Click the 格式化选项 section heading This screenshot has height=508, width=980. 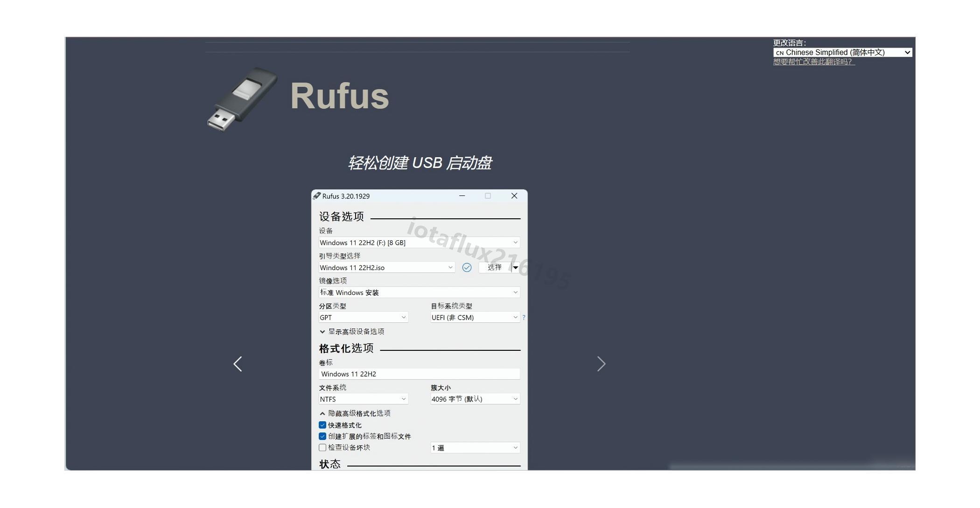click(346, 348)
